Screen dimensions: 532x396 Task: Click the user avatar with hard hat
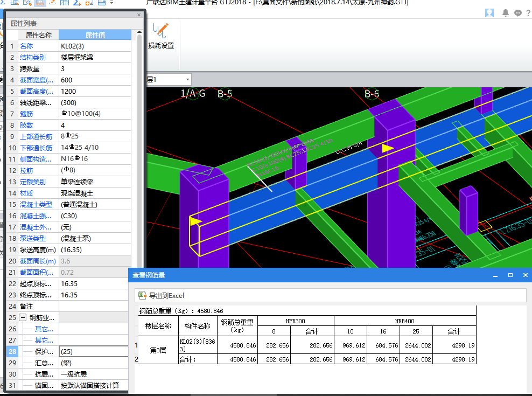489,13
